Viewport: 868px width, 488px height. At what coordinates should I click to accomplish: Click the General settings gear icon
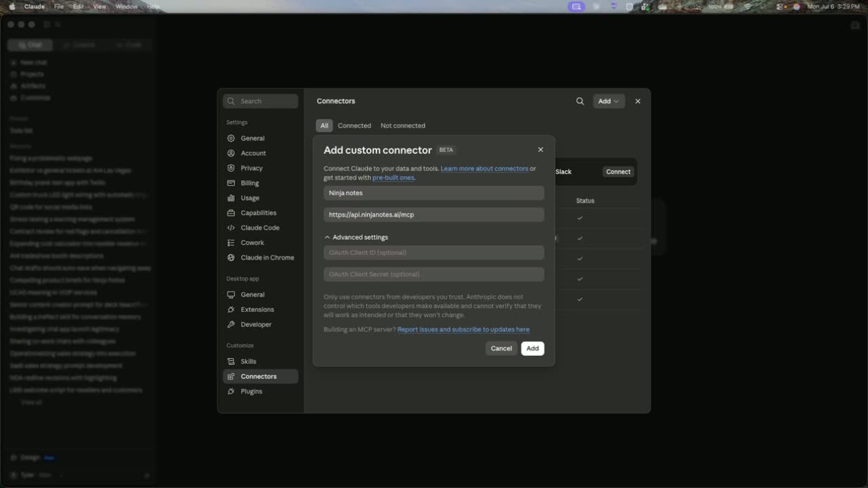(231, 138)
